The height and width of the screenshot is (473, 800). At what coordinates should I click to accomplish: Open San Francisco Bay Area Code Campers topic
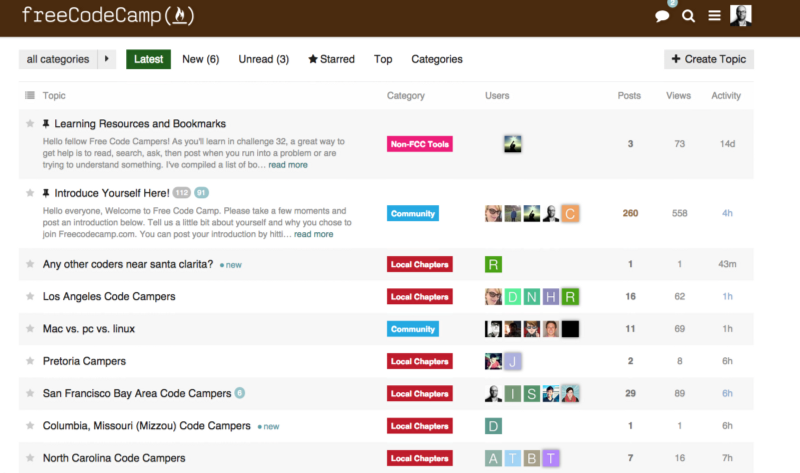[x=137, y=393]
